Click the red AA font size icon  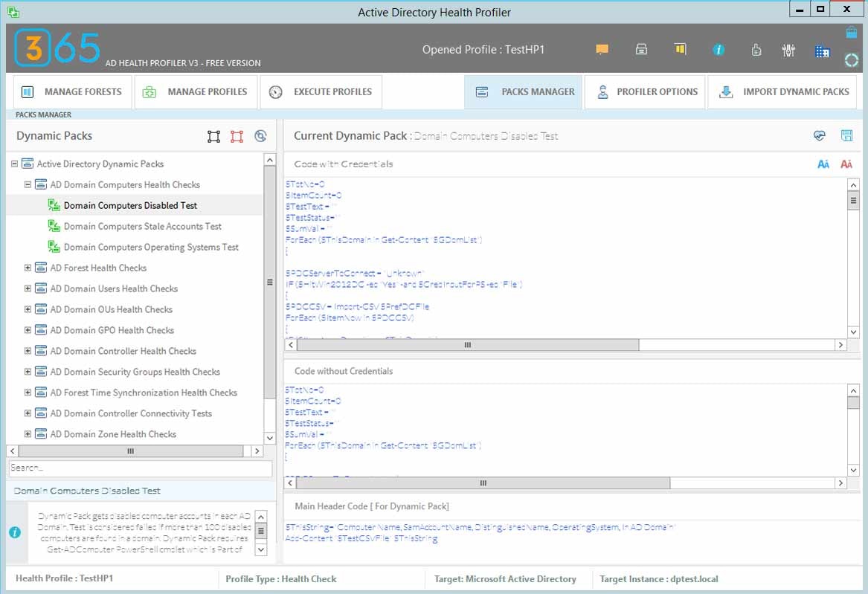point(846,164)
